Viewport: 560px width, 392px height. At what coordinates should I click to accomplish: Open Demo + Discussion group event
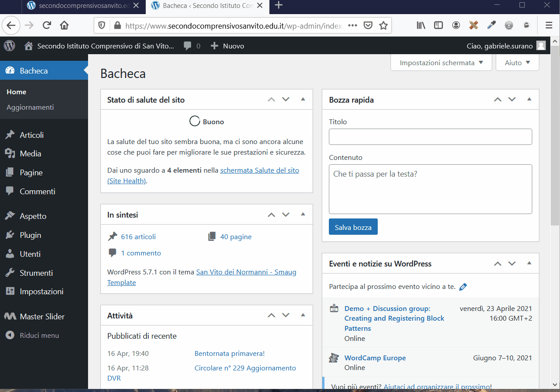click(x=394, y=318)
